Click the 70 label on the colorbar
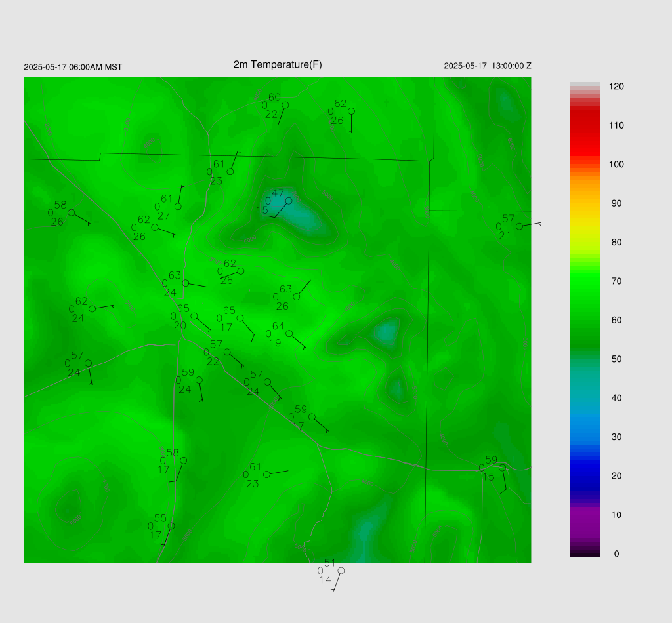The image size is (672, 623). tap(616, 281)
